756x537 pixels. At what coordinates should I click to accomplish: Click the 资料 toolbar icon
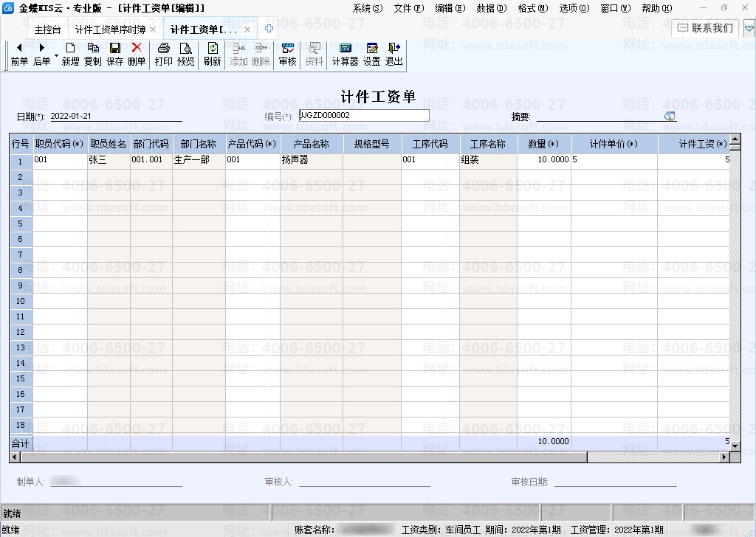pos(314,54)
